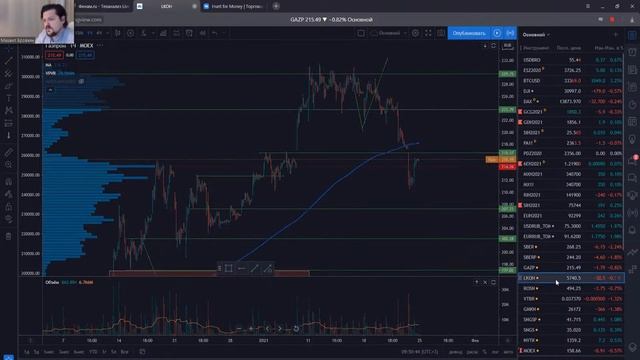Click reset chart view icon

tap(296, 329)
